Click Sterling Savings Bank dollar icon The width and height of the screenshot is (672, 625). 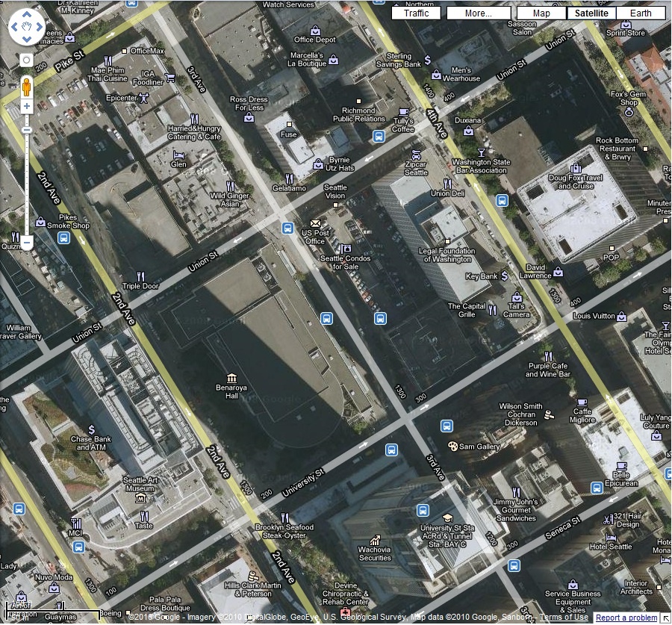pos(427,60)
